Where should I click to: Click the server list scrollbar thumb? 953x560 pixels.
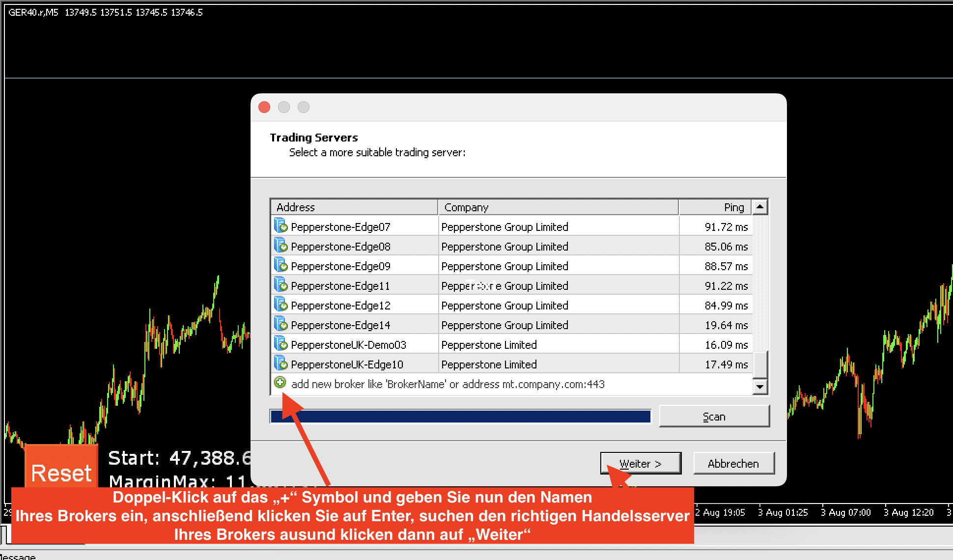tap(760, 364)
